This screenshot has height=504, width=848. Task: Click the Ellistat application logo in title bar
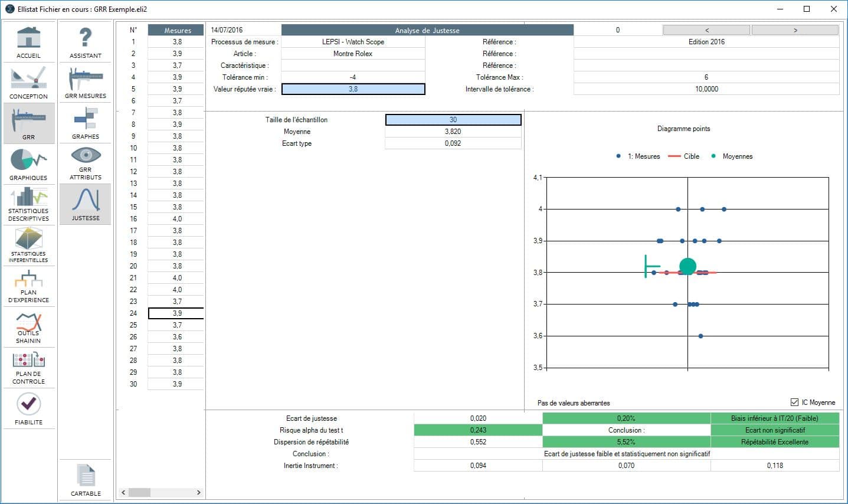pos(9,9)
